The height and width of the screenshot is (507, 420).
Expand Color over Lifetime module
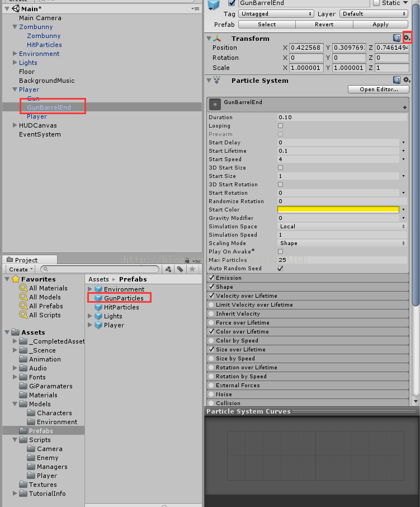[308, 331]
